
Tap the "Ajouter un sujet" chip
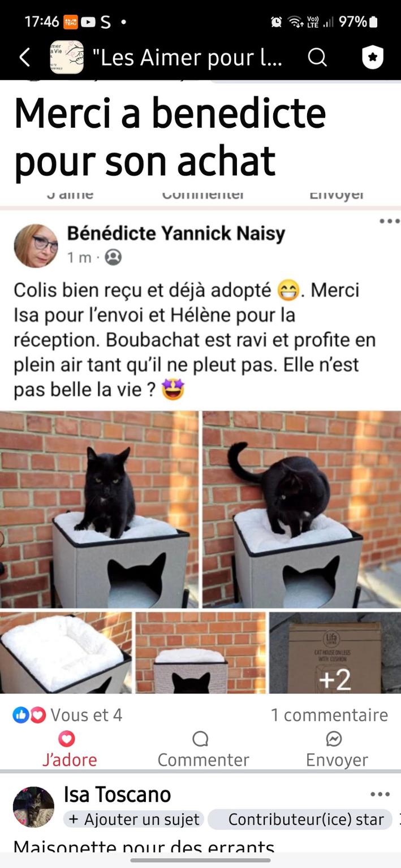click(x=134, y=819)
